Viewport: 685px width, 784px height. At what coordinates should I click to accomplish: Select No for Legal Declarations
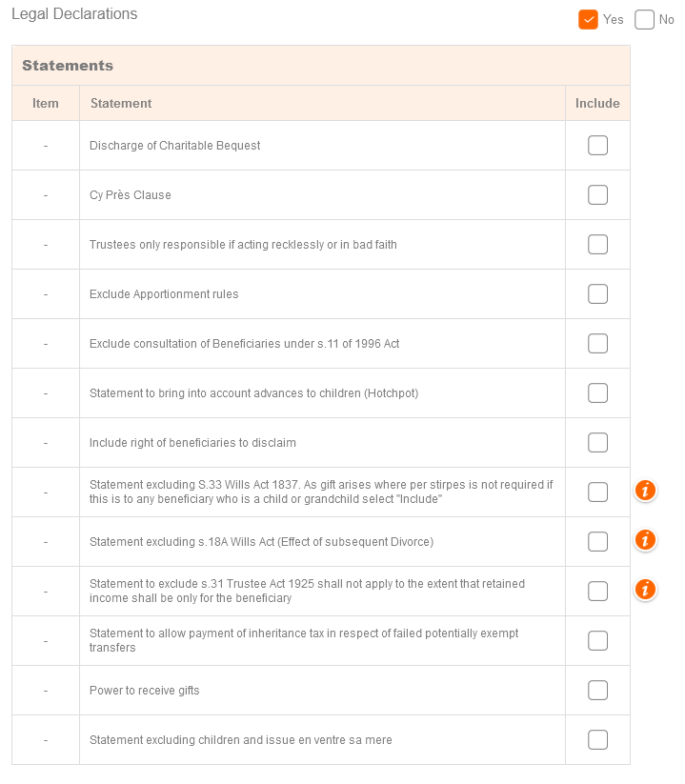[x=645, y=19]
